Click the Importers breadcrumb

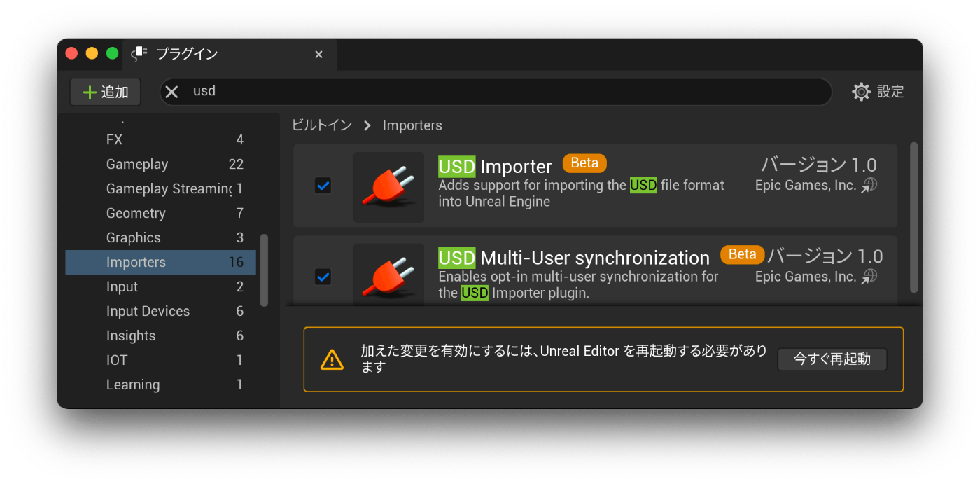pos(412,125)
